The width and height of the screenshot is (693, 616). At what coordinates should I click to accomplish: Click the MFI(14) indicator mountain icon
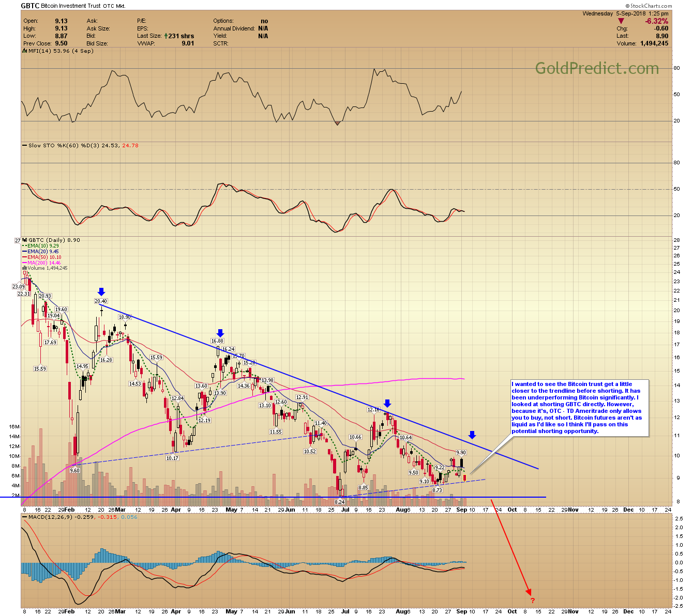click(24, 51)
